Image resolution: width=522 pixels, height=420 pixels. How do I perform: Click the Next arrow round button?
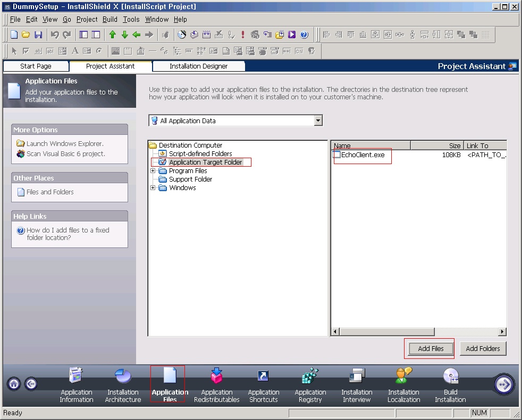coord(503,384)
